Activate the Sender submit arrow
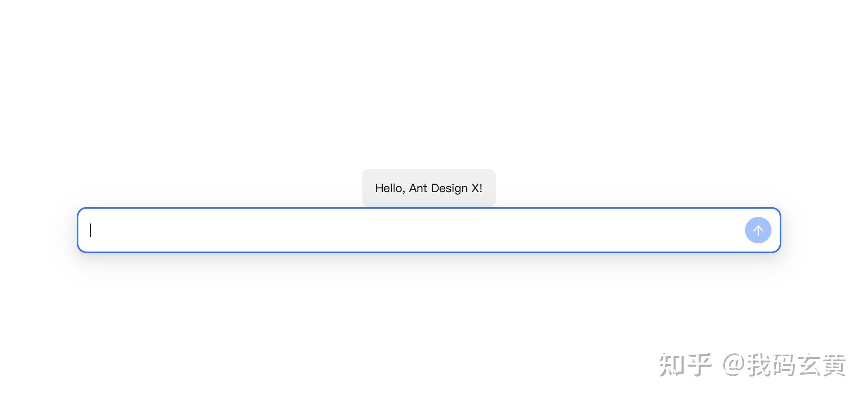868x400 pixels. [x=758, y=230]
